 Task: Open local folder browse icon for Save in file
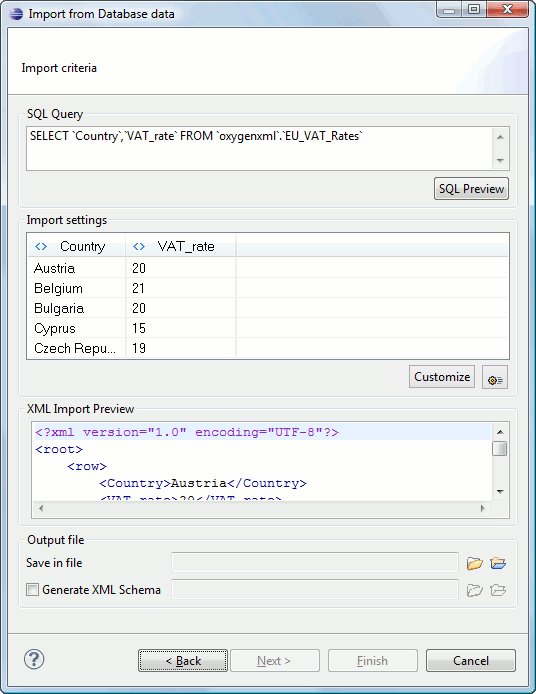(x=474, y=563)
